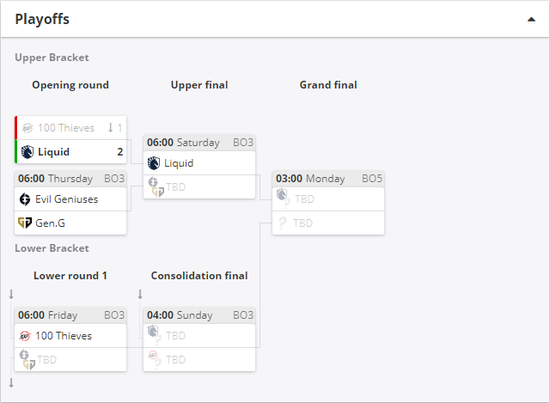Click the TBD slot in the upper final

(x=199, y=187)
